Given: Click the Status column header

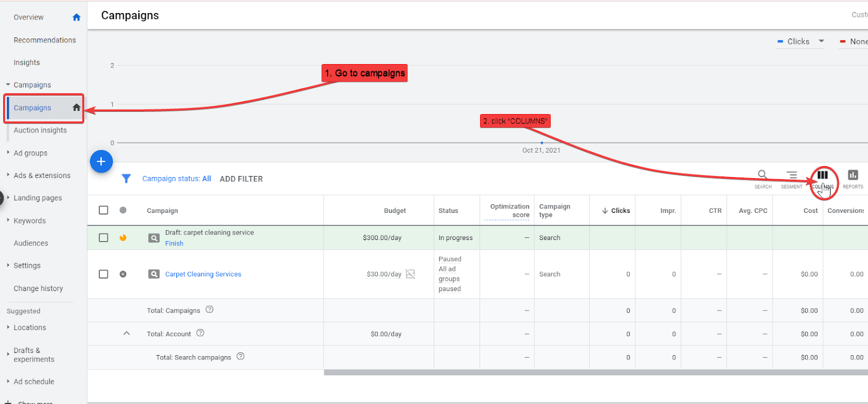Looking at the screenshot, I should point(448,211).
